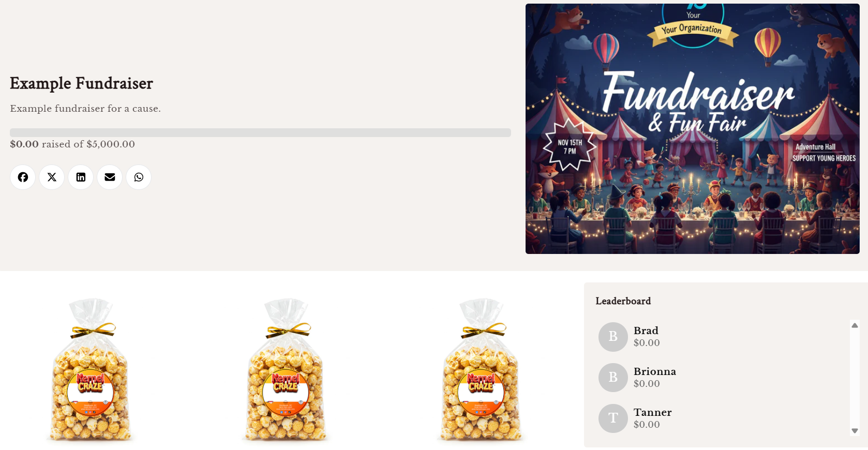
Task: Share fundraiser on X
Action: click(x=52, y=177)
